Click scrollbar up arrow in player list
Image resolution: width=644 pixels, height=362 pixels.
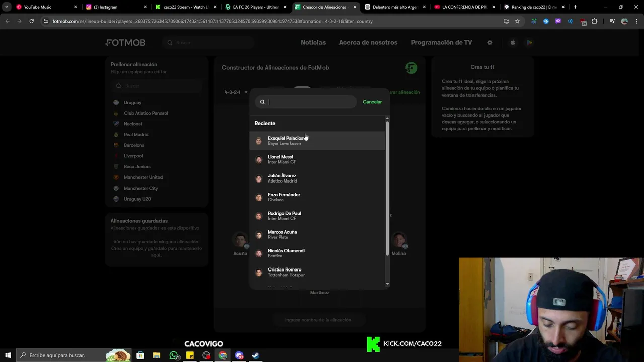click(387, 119)
